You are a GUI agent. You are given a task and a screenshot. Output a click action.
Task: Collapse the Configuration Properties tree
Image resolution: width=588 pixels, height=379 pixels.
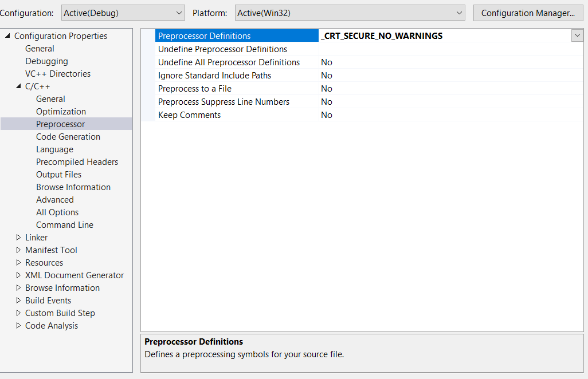7,35
